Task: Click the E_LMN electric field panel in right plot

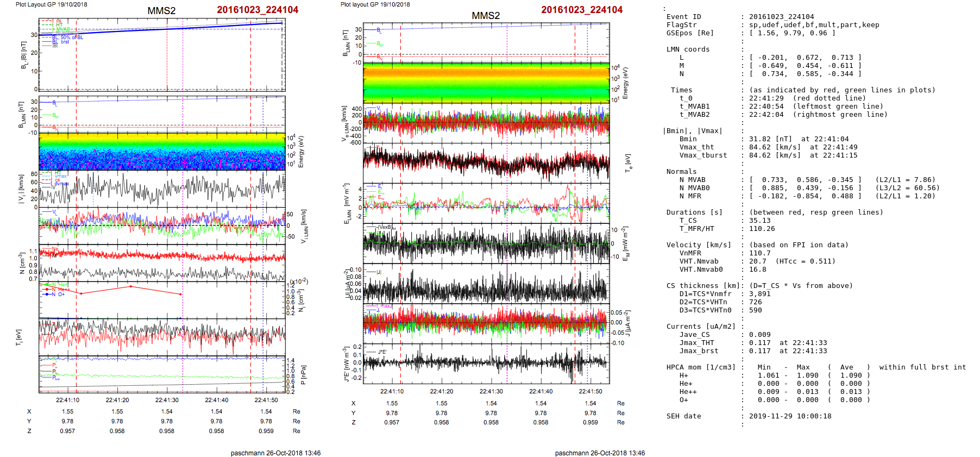Action: 486,203
